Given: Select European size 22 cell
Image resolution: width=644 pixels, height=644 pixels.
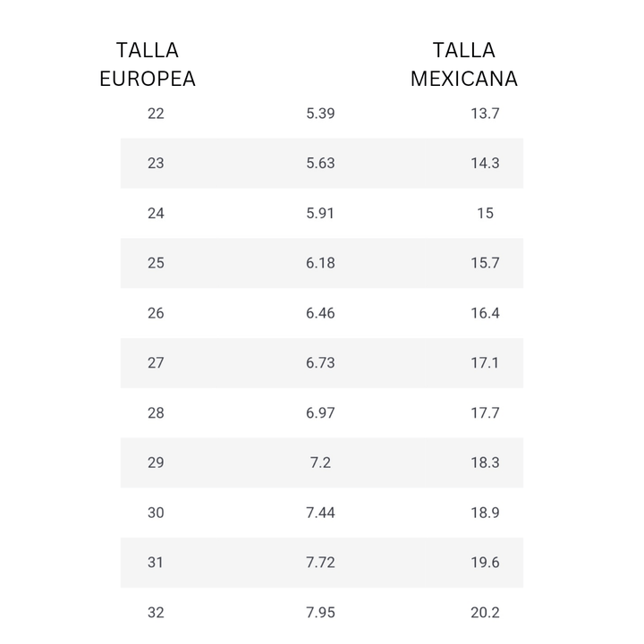Looking at the screenshot, I should [156, 114].
